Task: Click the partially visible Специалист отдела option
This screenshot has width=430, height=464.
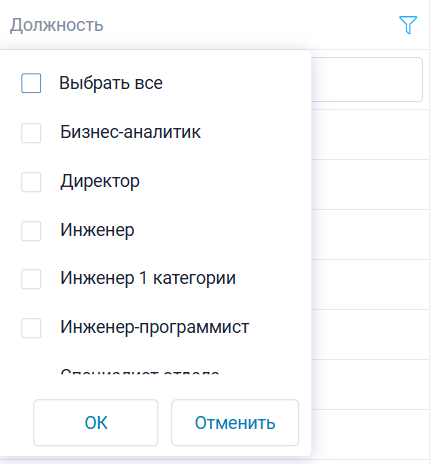Action: coord(140,371)
